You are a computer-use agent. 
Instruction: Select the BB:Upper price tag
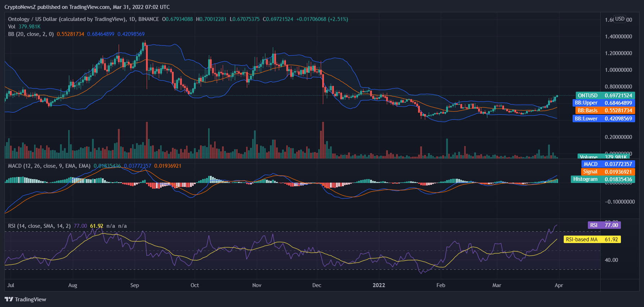[604, 103]
